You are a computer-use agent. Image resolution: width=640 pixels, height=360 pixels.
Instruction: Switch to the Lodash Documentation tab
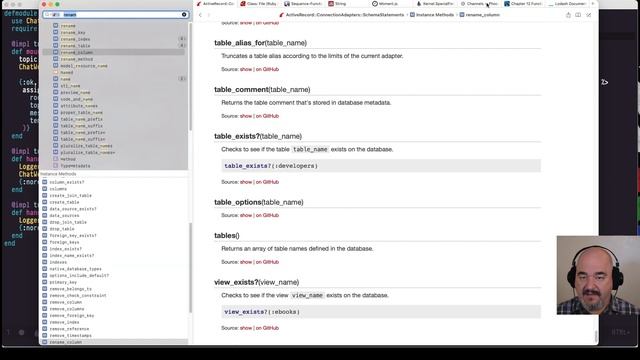[567, 4]
